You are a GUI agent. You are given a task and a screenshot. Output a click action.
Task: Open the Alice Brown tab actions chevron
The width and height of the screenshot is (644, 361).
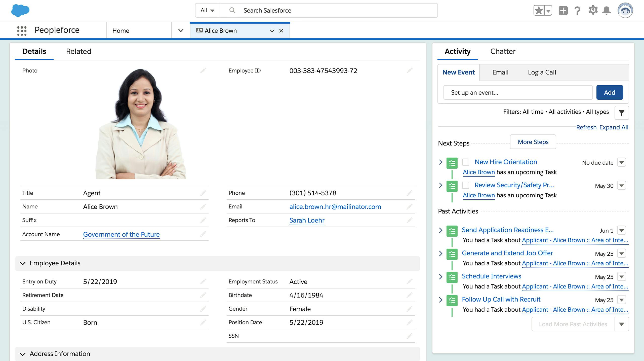tap(272, 31)
